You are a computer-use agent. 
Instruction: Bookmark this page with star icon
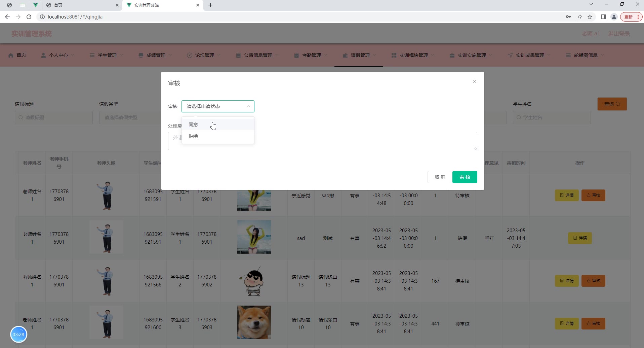pyautogui.click(x=590, y=17)
